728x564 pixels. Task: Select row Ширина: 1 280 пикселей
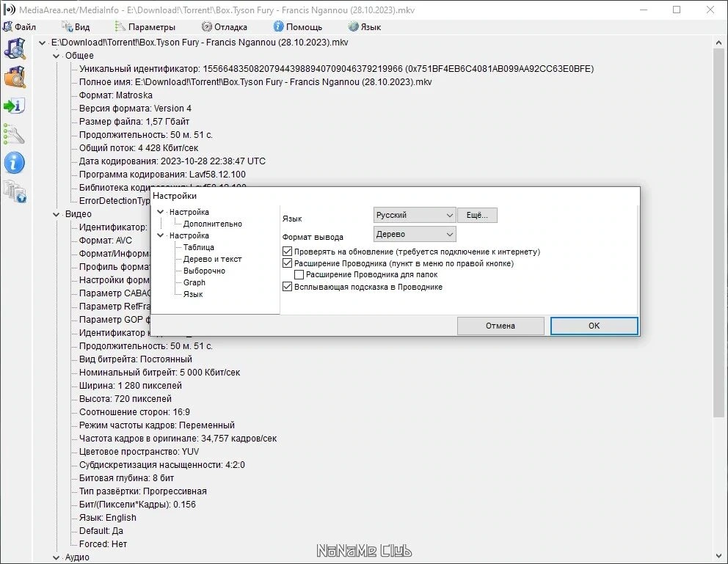131,386
